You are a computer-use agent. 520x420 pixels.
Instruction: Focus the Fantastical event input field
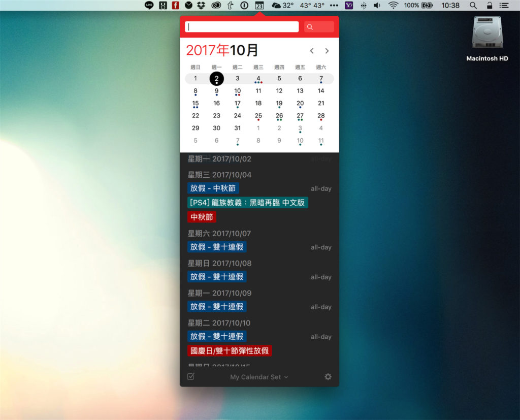coord(242,27)
